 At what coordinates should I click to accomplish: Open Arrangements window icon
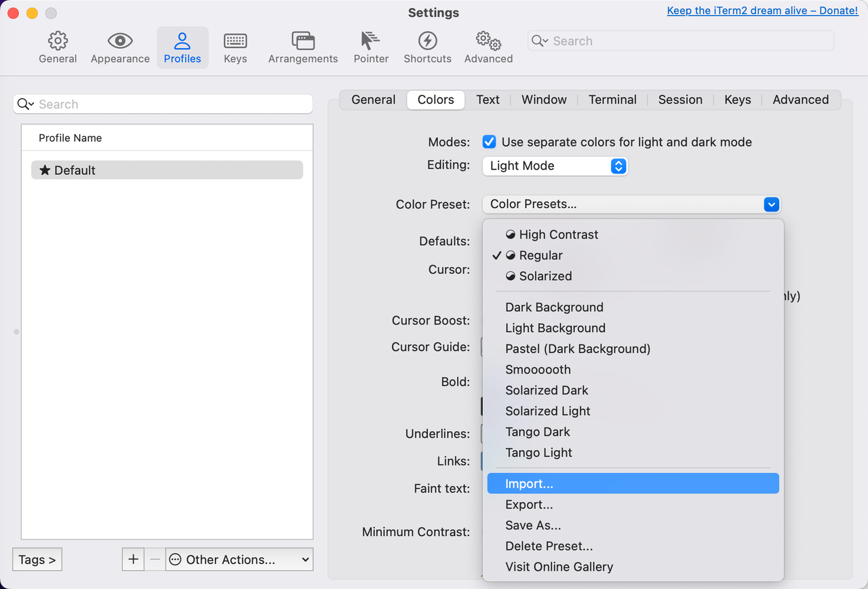(302, 41)
